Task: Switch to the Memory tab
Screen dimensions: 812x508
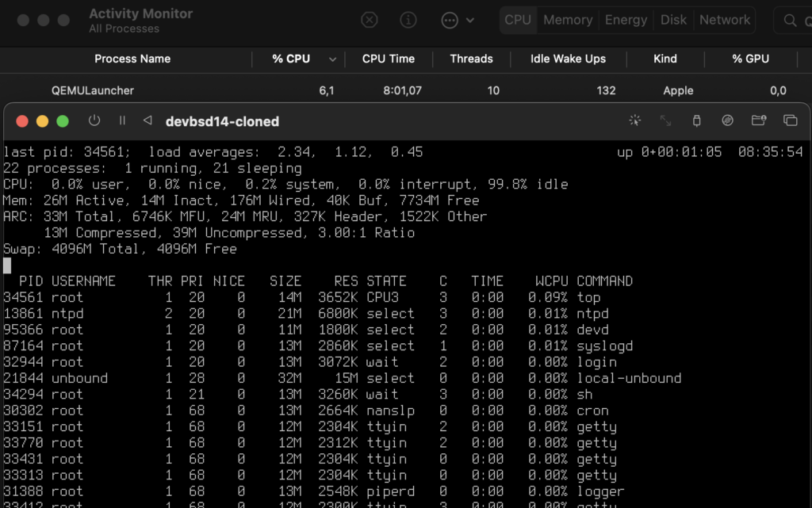Action: pyautogui.click(x=568, y=20)
